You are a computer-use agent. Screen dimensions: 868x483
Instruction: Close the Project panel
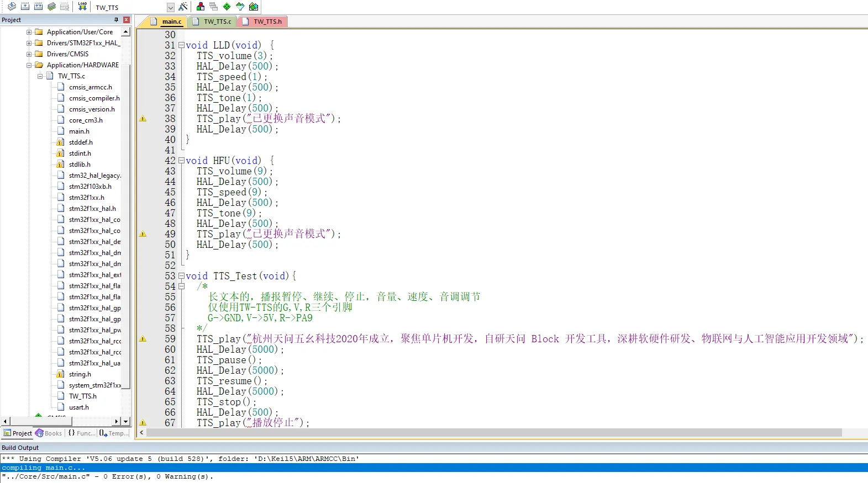(127, 20)
